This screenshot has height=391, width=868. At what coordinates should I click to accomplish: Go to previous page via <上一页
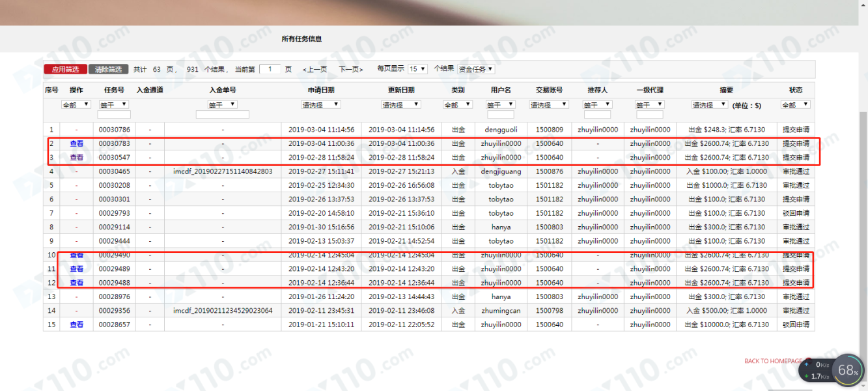315,69
